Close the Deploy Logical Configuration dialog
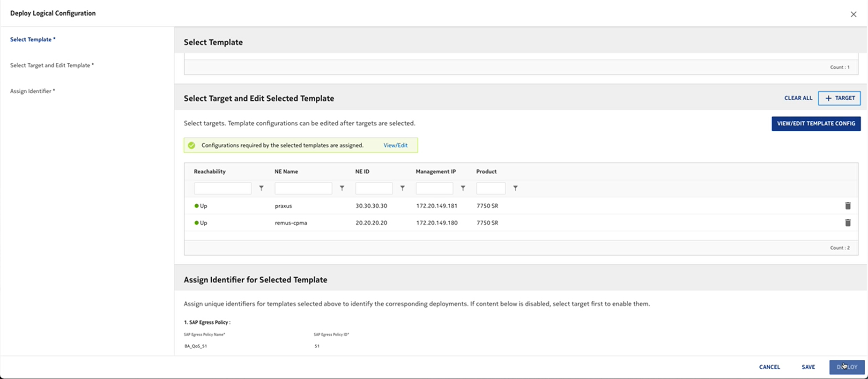The image size is (868, 379). coord(853,14)
